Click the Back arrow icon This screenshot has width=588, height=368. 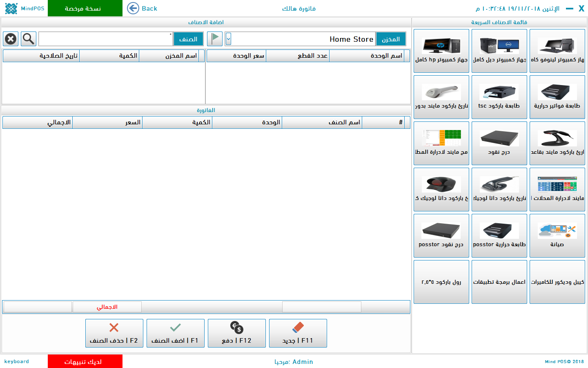(133, 8)
